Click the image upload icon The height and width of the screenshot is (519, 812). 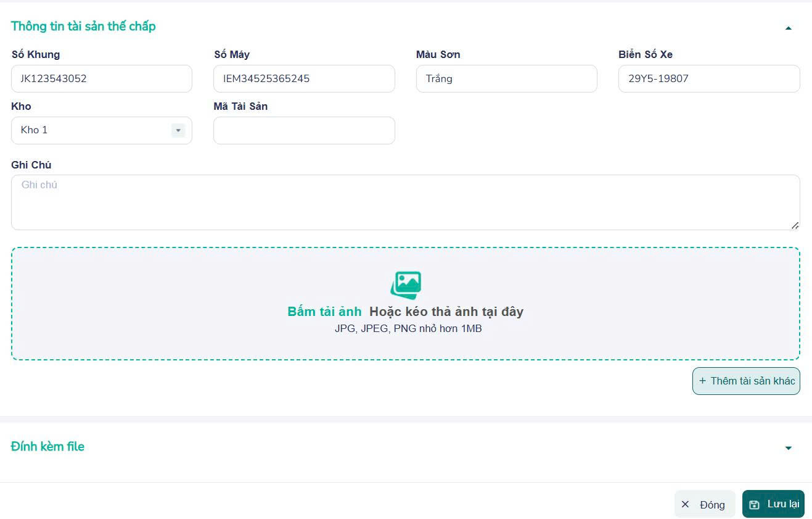[406, 285]
